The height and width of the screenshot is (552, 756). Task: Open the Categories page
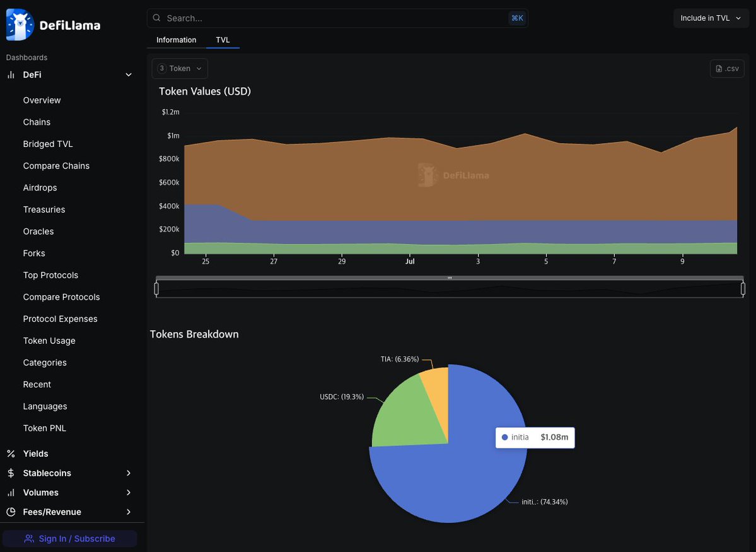pyautogui.click(x=45, y=363)
